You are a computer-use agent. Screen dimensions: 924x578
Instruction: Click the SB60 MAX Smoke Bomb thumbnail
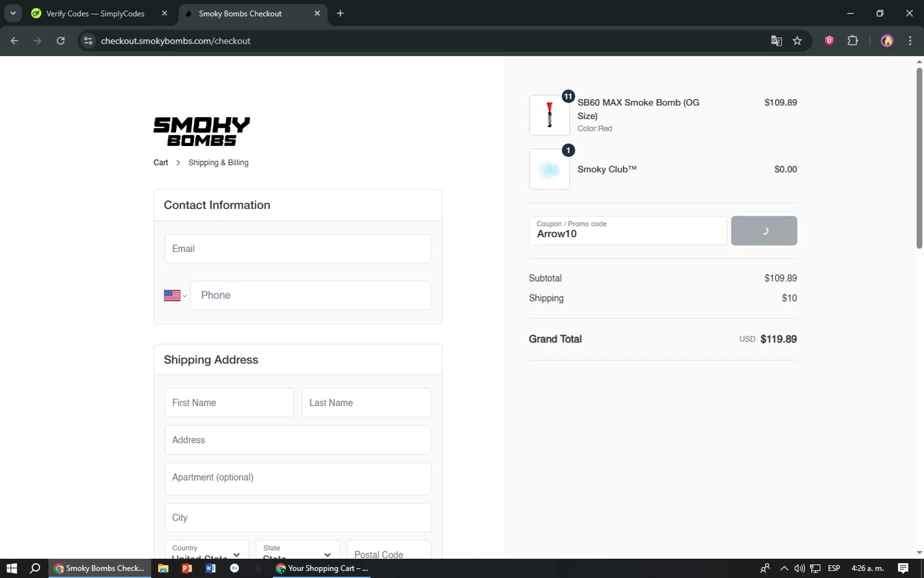[549, 115]
